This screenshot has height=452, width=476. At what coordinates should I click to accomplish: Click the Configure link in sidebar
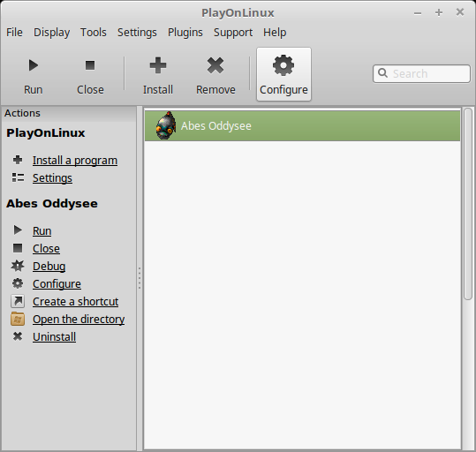57,284
